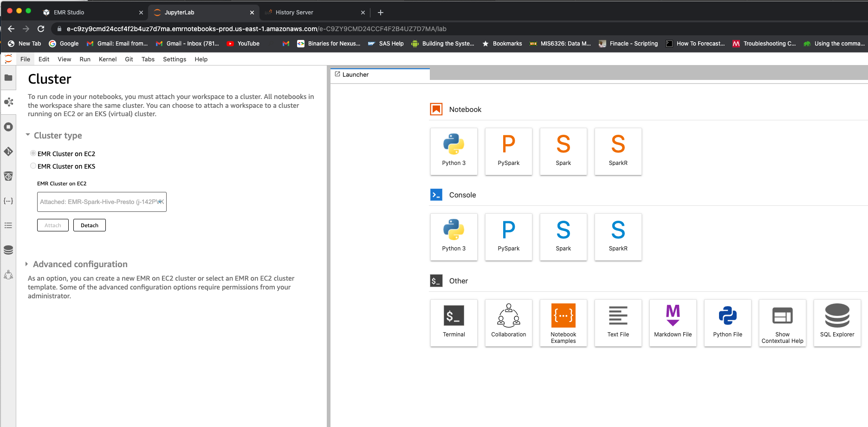Open a new Terminal from launcher

click(454, 323)
